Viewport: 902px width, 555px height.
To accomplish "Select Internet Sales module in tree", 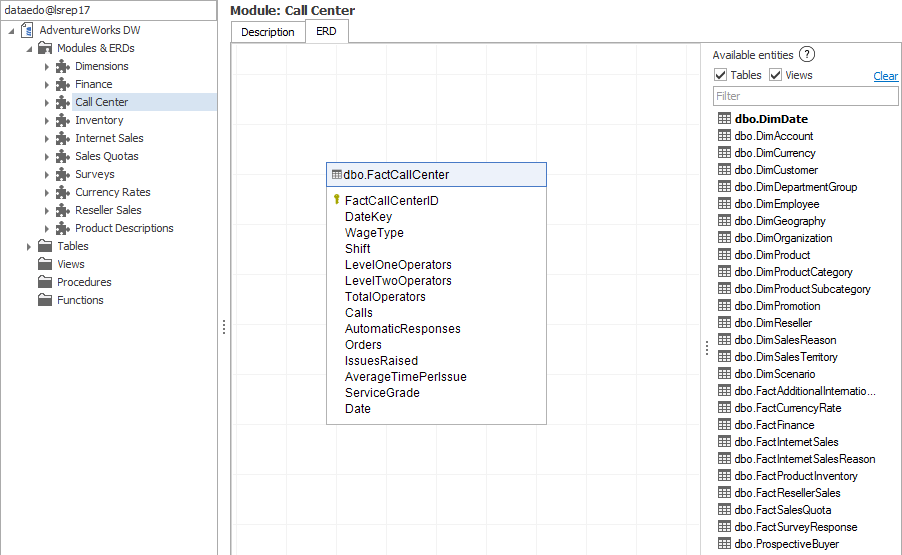I will 109,138.
